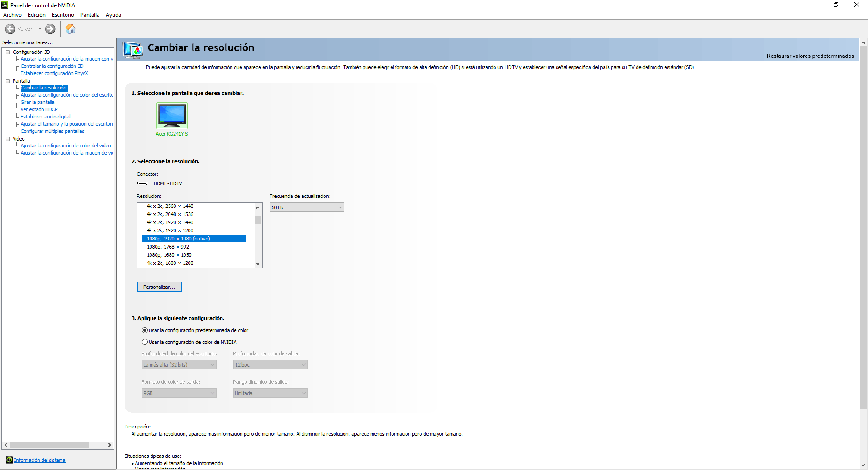
Task: Open the Formato de color de salida dropdown
Action: (179, 393)
